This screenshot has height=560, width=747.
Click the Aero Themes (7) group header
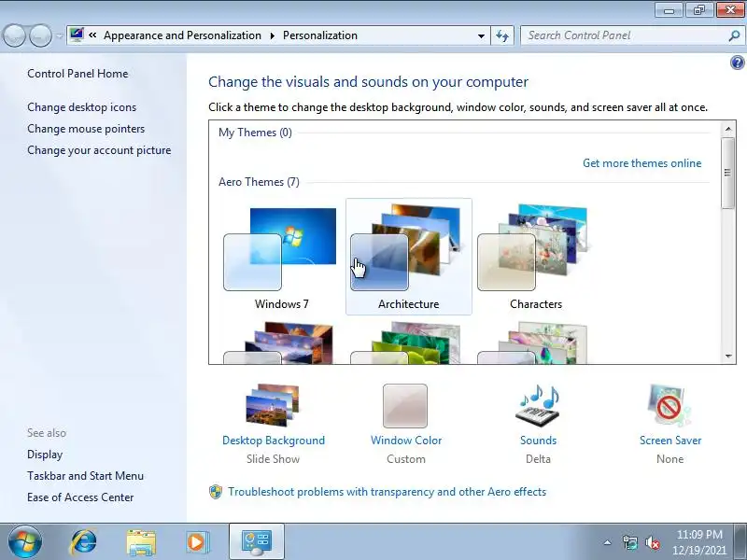[259, 182]
